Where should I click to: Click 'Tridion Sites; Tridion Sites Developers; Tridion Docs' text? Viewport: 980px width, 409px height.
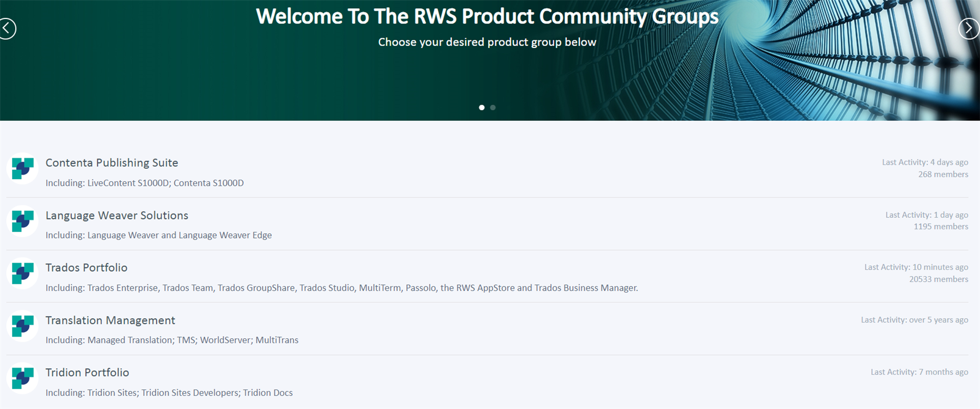190,393
